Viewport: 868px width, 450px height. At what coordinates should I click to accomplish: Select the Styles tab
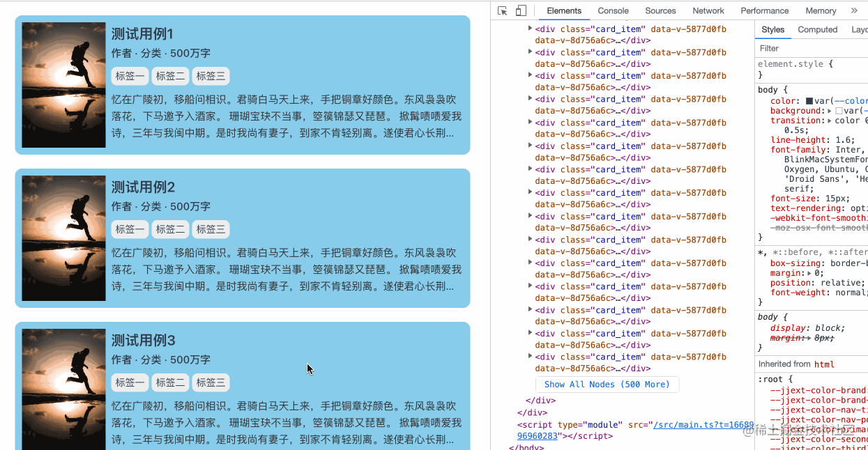772,29
